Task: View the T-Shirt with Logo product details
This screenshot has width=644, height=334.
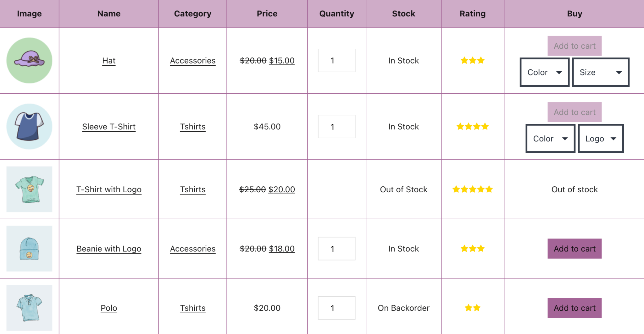Action: (x=109, y=189)
